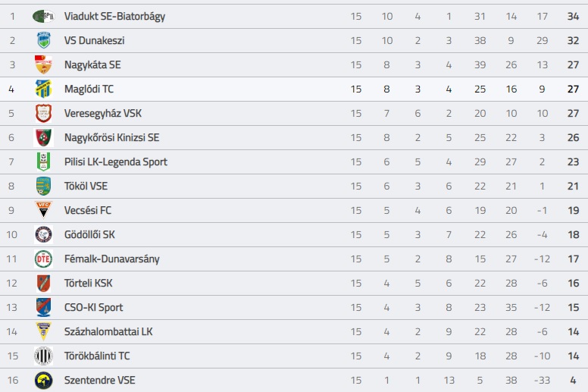The height and width of the screenshot is (392, 588).
Task: Click the VS Dunakeszi team logo
Action: (x=43, y=40)
